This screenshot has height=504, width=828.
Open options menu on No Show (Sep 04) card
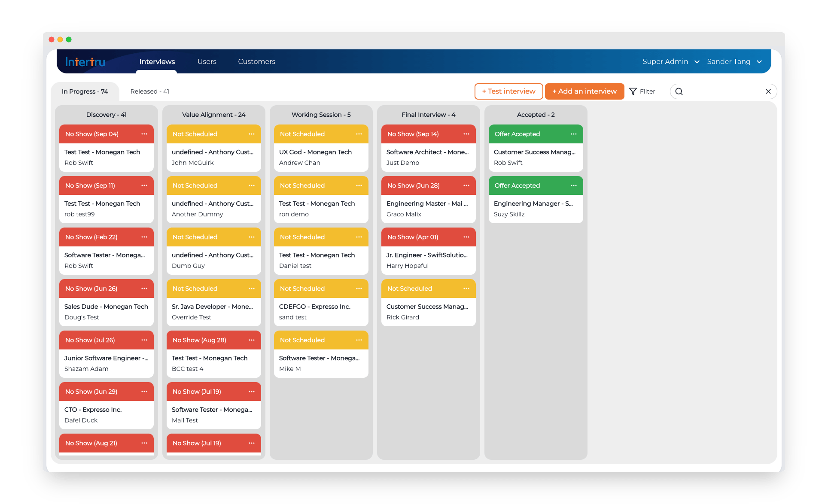point(144,134)
